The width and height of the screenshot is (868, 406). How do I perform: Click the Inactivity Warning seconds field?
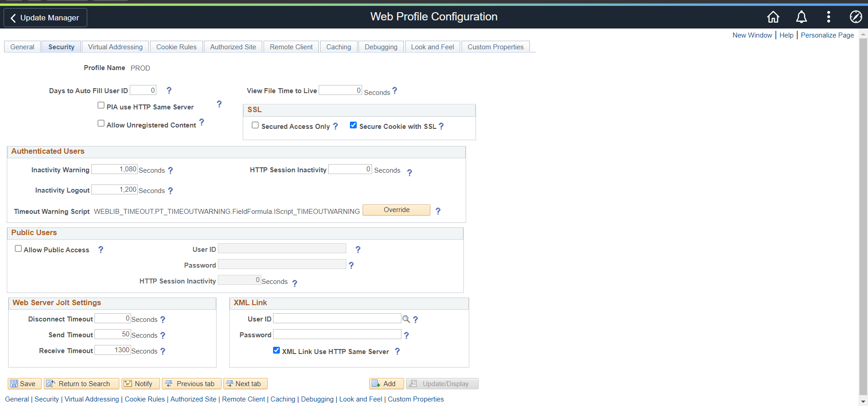114,170
